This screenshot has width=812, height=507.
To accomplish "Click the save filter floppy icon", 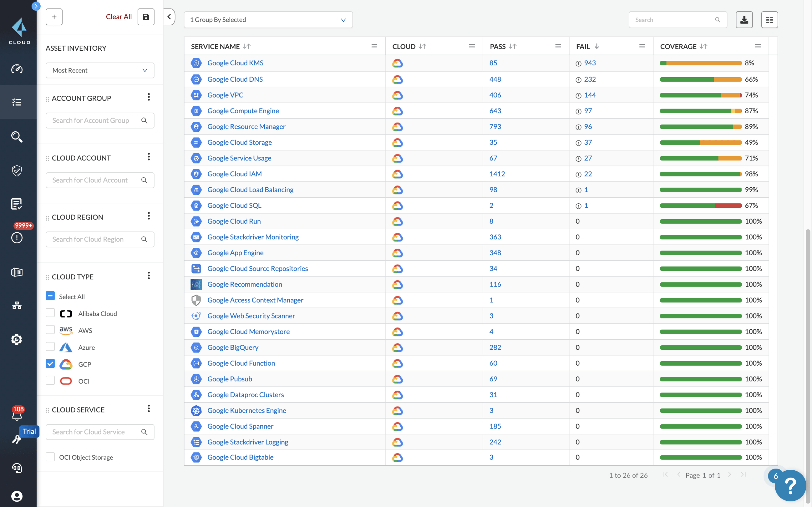I will pos(146,17).
